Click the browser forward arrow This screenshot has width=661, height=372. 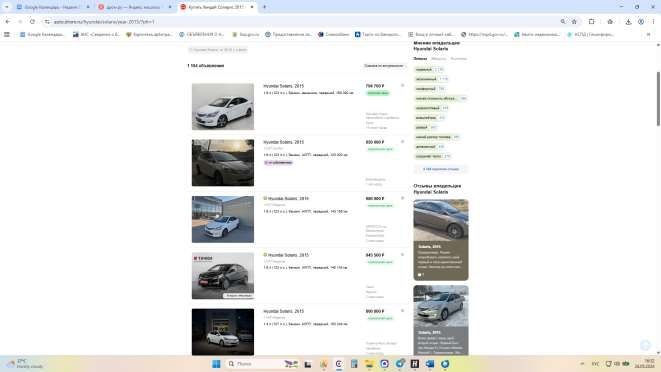[x=20, y=22]
